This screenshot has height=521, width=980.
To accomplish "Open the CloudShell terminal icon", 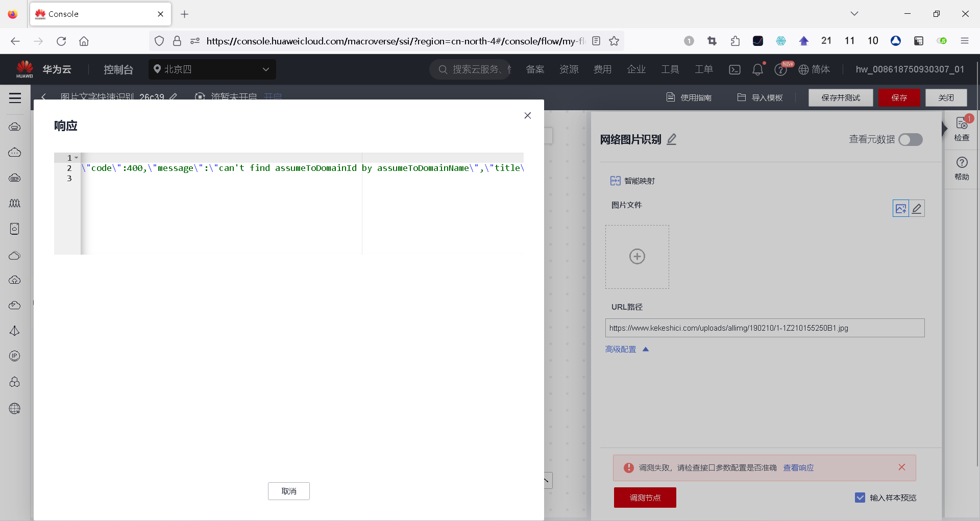I will pyautogui.click(x=734, y=70).
